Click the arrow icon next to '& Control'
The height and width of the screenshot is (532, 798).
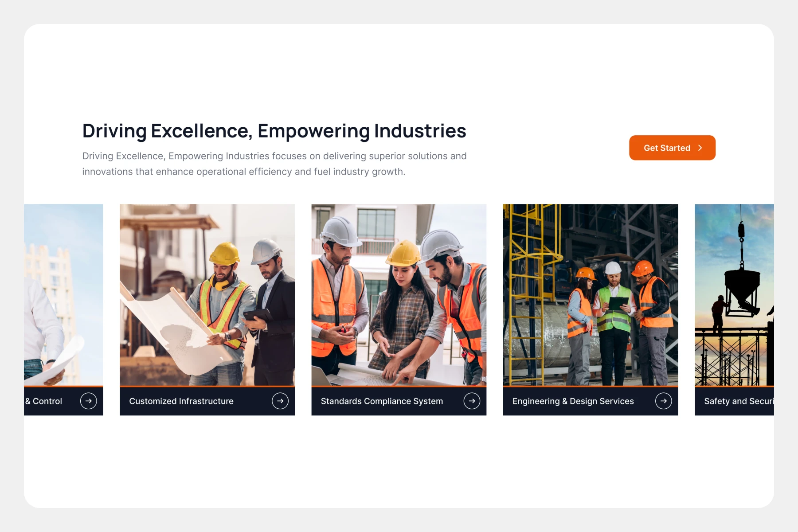89,401
